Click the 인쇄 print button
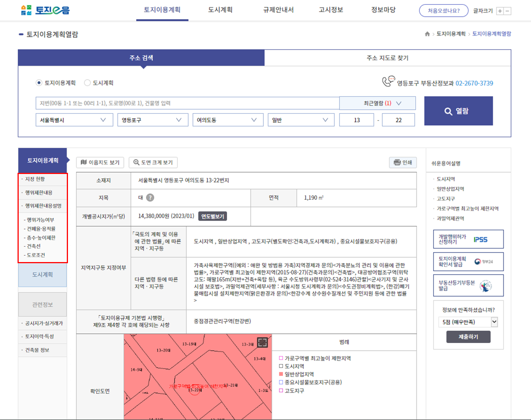The image size is (531, 420). coord(403,162)
